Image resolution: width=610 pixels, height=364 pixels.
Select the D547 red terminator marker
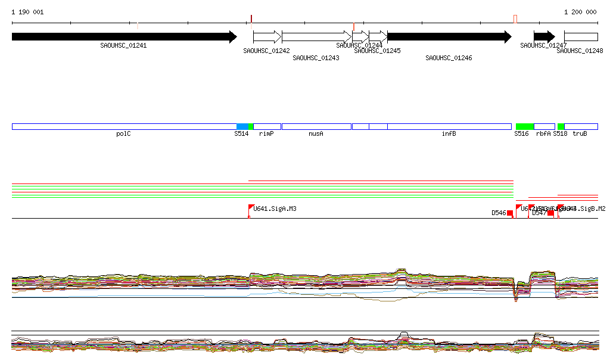point(550,213)
